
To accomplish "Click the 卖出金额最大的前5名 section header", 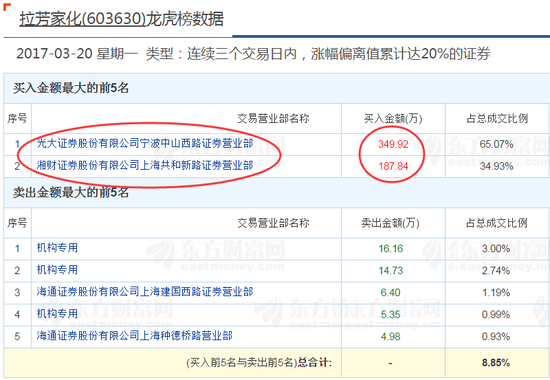I will (x=71, y=192).
